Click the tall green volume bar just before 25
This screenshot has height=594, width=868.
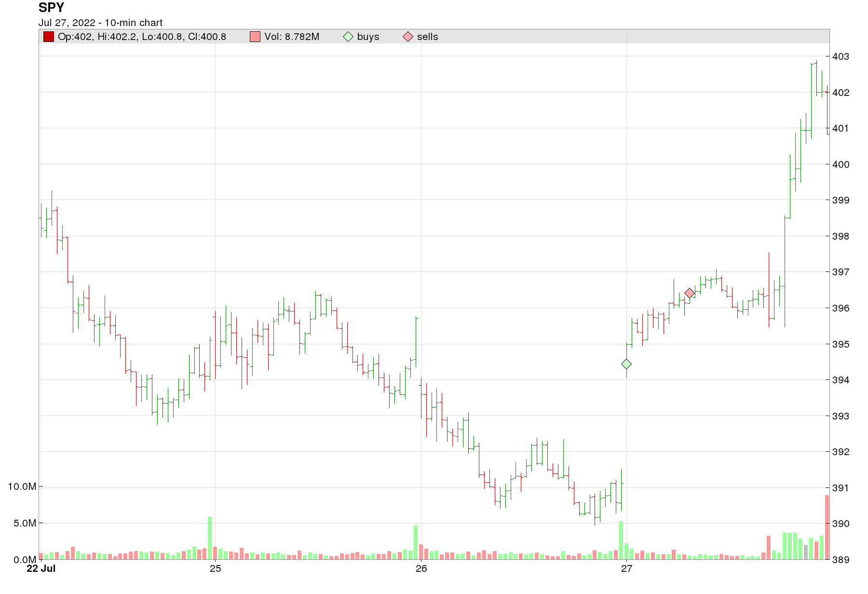click(x=210, y=538)
